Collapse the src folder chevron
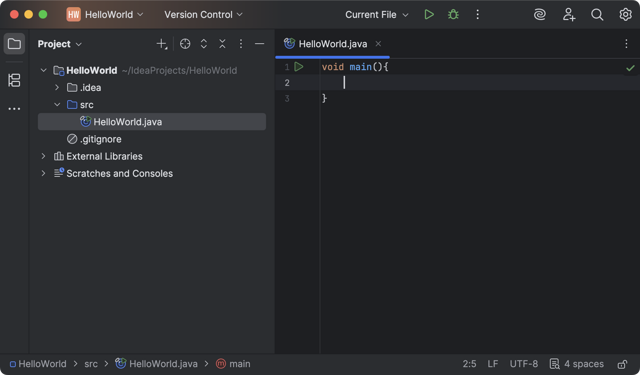The image size is (640, 375). (57, 104)
